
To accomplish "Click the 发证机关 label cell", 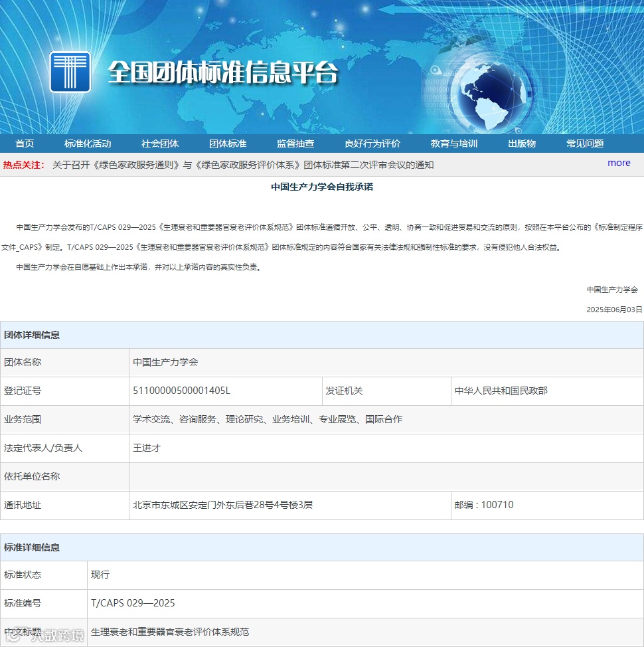I will click(x=386, y=391).
